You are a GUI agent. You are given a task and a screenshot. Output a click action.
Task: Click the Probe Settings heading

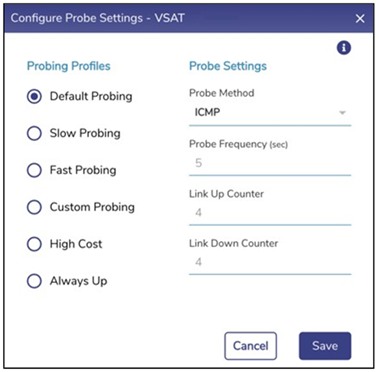tap(228, 66)
